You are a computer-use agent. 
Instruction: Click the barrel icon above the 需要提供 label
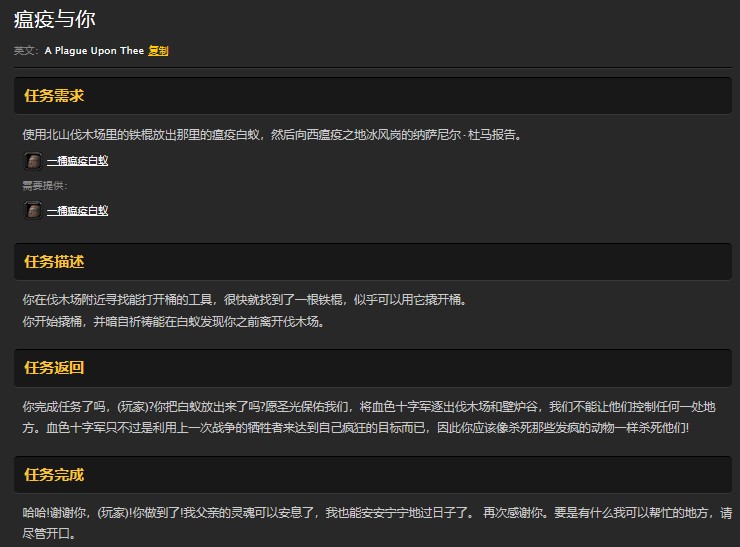pyautogui.click(x=33, y=160)
